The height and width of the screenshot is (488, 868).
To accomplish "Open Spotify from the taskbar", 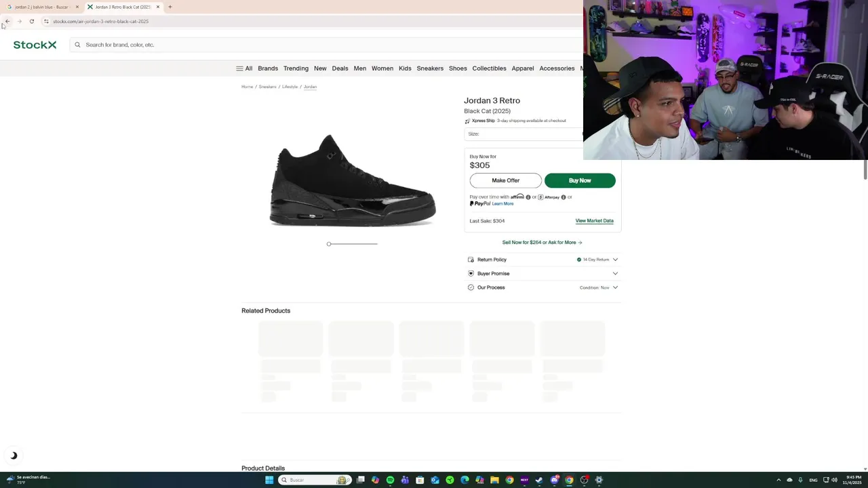I will point(391,480).
